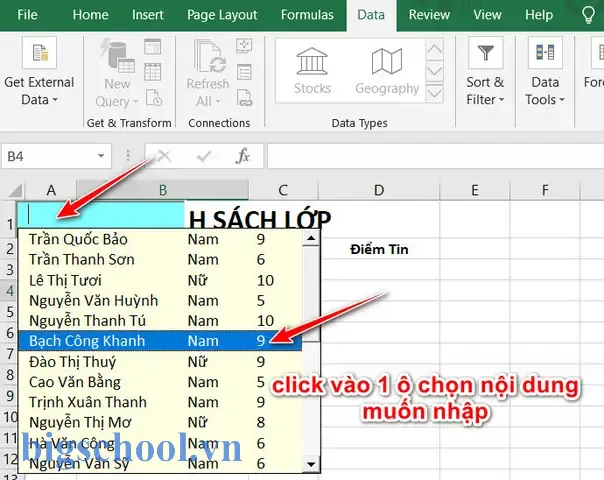The width and height of the screenshot is (604, 480).
Task: Select column C header
Action: tap(283, 190)
